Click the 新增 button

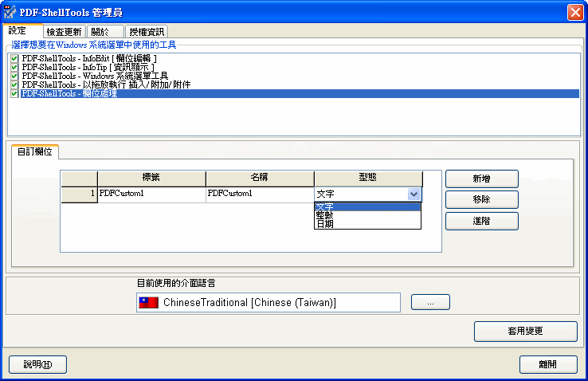(x=482, y=179)
